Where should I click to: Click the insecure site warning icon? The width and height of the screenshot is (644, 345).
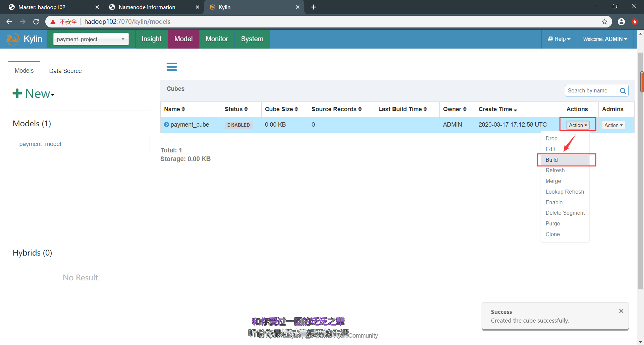[x=53, y=22]
